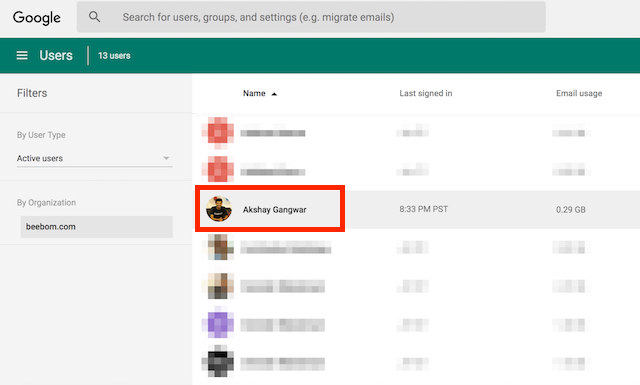
Task: Sort by Last signed in column
Action: (x=426, y=93)
